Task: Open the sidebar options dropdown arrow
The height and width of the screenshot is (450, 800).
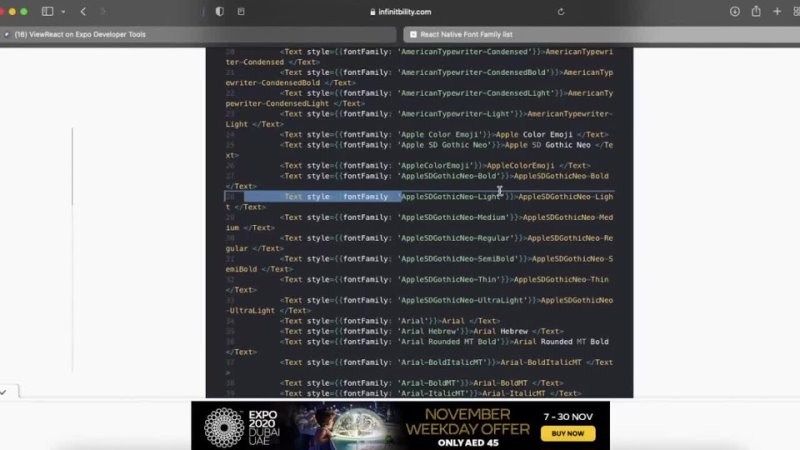Action: pyautogui.click(x=63, y=12)
